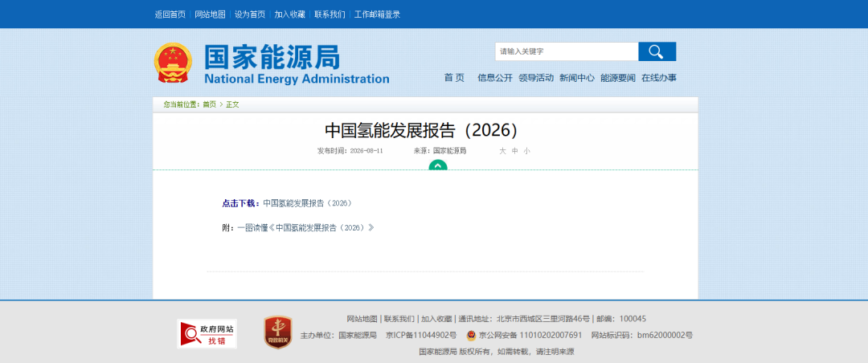Open 一图读懂《中国氢能发展报告（2026）》link
Viewport: 868px width, 363px height.
coord(305,227)
